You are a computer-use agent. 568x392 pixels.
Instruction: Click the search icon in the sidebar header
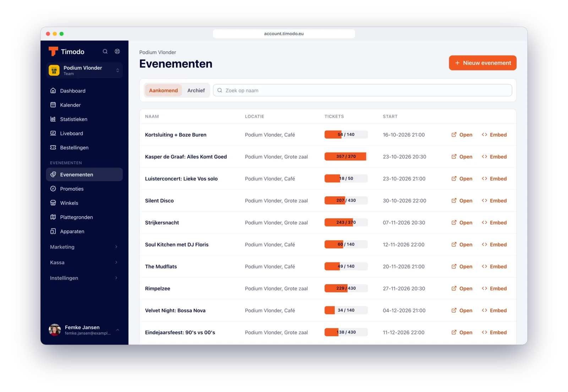click(105, 51)
